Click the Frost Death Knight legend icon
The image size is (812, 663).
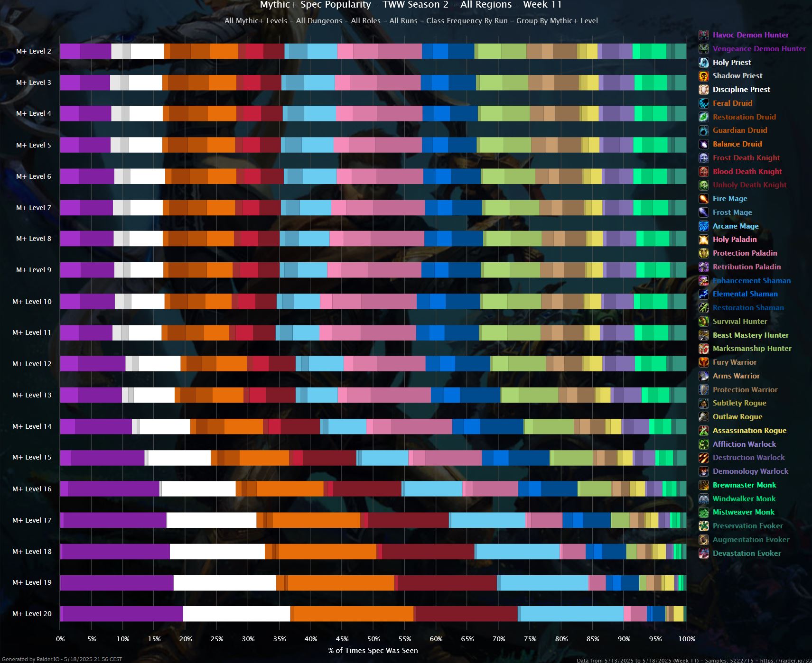(704, 158)
